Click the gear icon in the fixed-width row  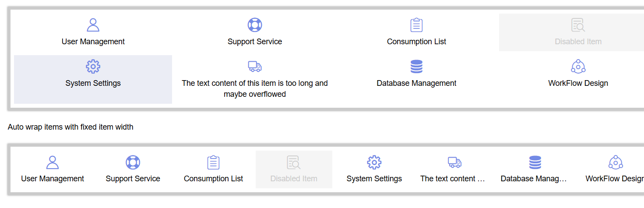click(374, 162)
